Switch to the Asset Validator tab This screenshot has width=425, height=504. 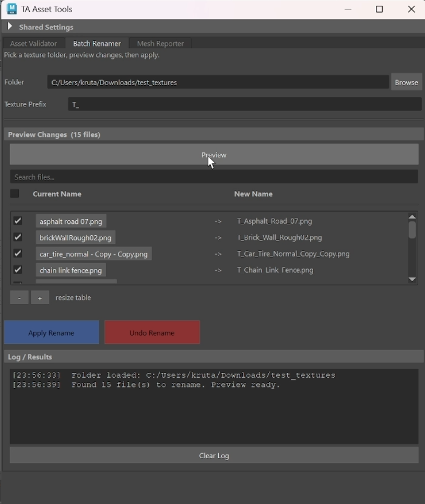(x=33, y=43)
